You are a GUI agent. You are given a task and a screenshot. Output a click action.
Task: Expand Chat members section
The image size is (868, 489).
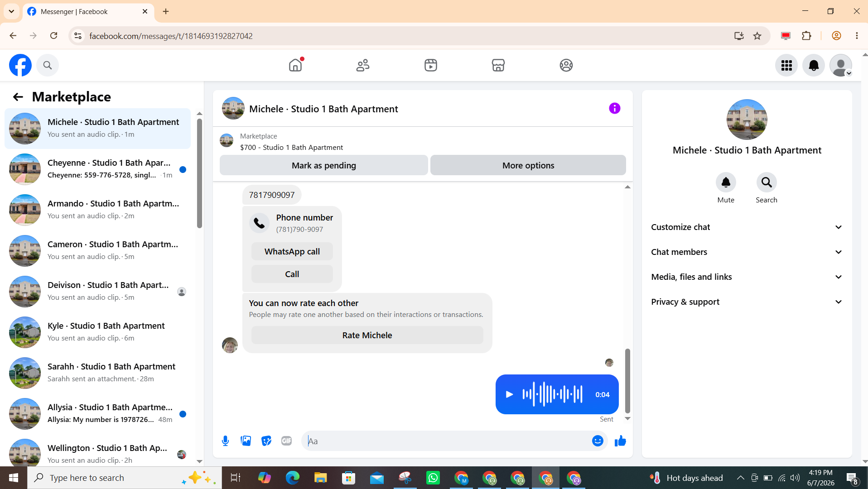click(747, 252)
